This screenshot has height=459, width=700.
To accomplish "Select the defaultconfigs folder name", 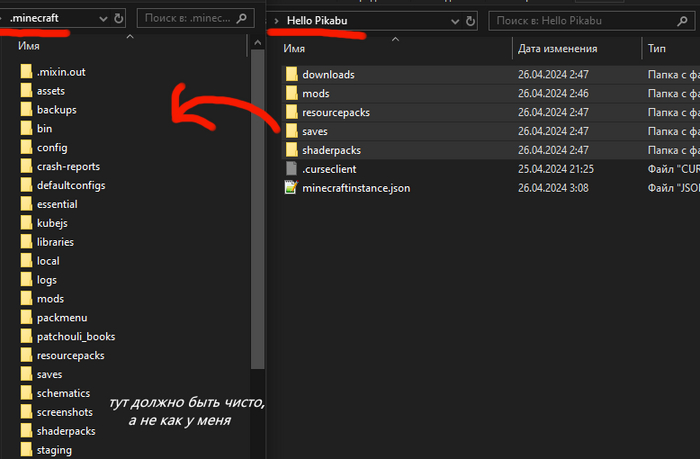I will (x=71, y=185).
